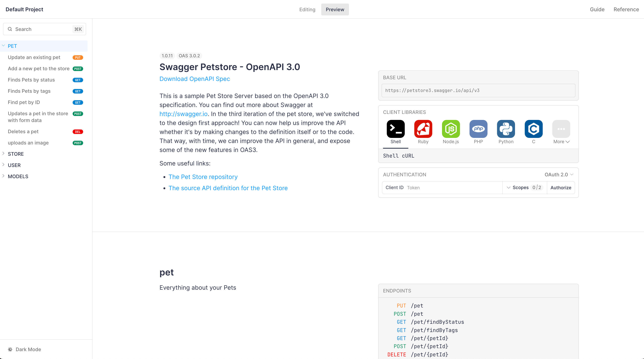The width and height of the screenshot is (644, 359).
Task: Select the Python client library icon
Action: click(x=505, y=129)
